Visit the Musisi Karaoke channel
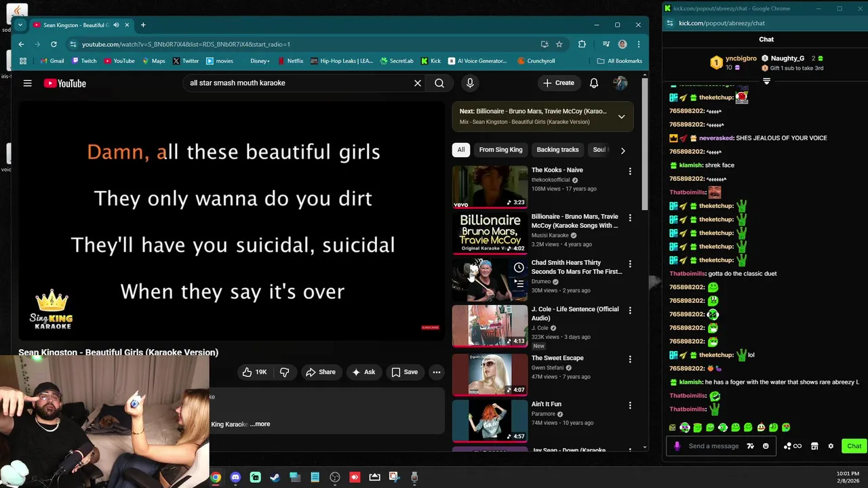 pyautogui.click(x=550, y=235)
